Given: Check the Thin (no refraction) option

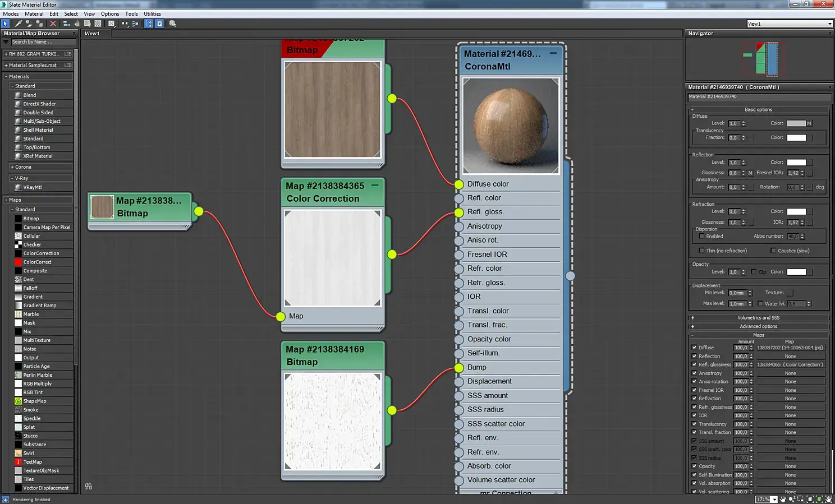Looking at the screenshot, I should (x=701, y=251).
